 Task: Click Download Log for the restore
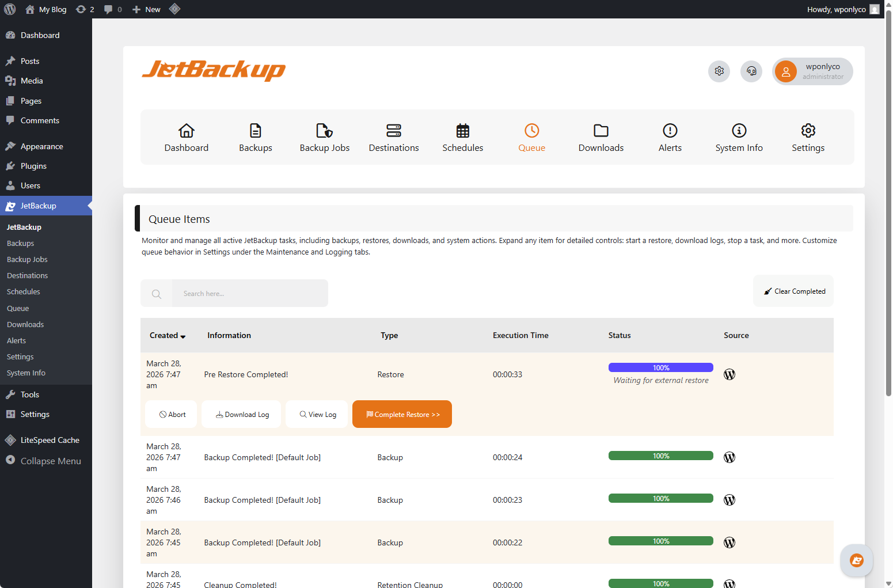[241, 414]
